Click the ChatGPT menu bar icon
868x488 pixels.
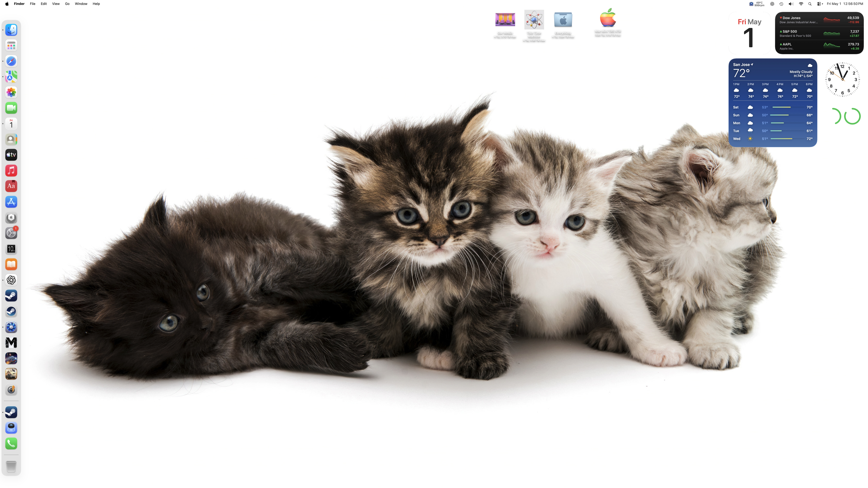[x=772, y=4]
